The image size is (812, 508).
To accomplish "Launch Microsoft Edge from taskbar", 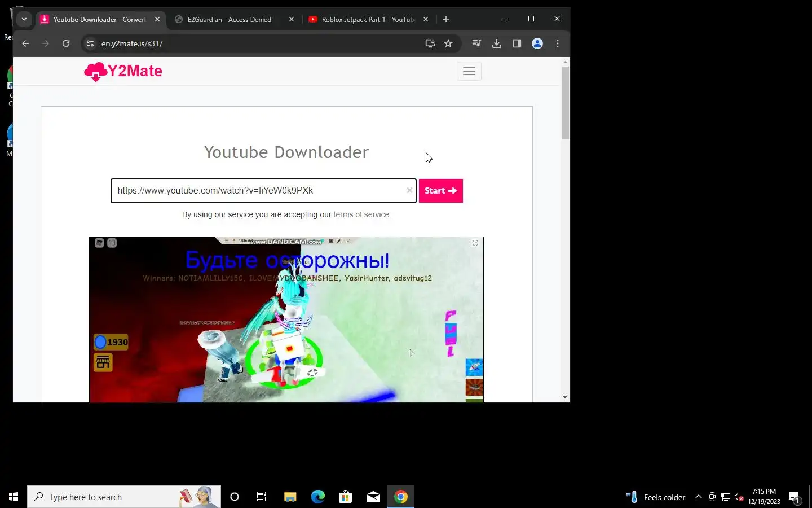I will (x=318, y=497).
